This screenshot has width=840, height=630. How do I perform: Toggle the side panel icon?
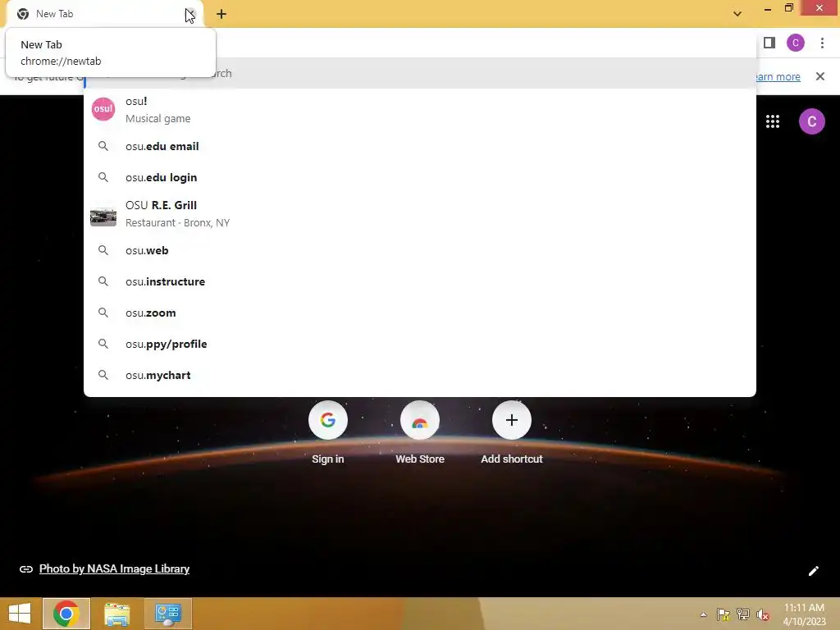(x=769, y=43)
